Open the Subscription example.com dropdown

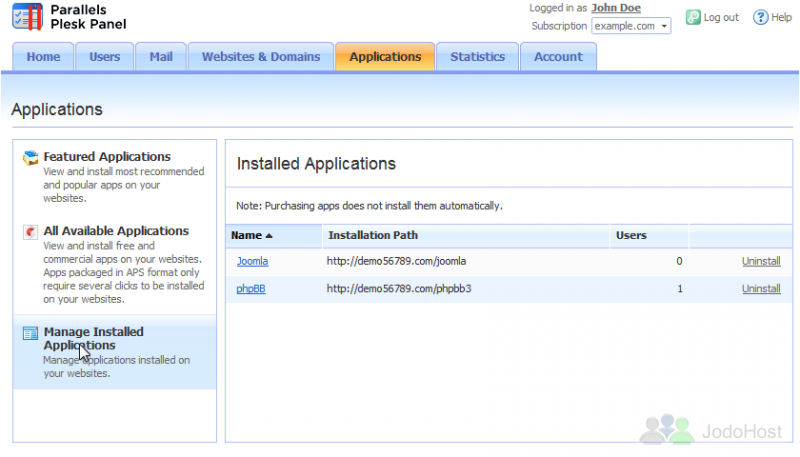631,26
